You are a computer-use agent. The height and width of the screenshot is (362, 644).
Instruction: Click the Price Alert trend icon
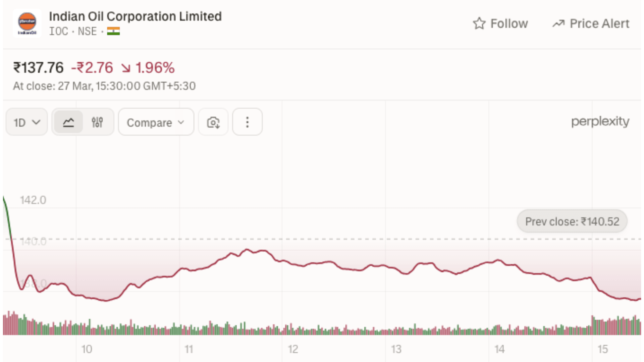click(x=558, y=23)
